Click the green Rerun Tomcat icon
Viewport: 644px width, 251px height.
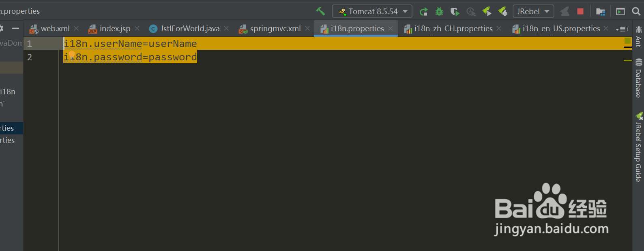423,12
